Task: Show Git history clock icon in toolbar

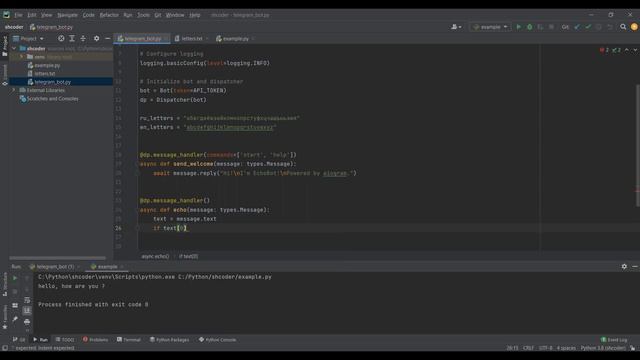Action: (599, 27)
